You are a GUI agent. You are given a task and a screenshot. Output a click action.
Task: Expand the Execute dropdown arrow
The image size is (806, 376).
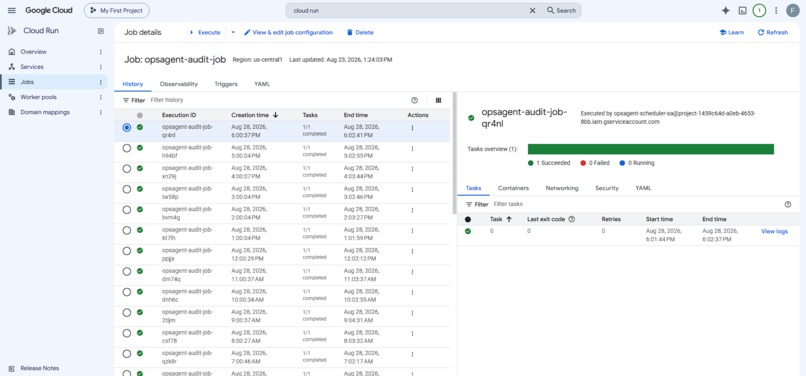[232, 32]
